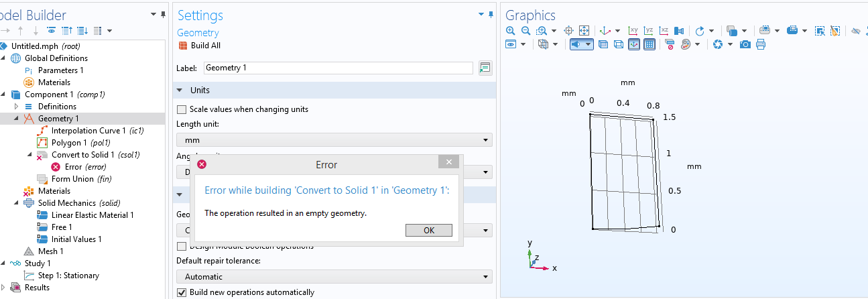Enable Scale values when changing units
The width and height of the screenshot is (868, 299).
pyautogui.click(x=181, y=109)
